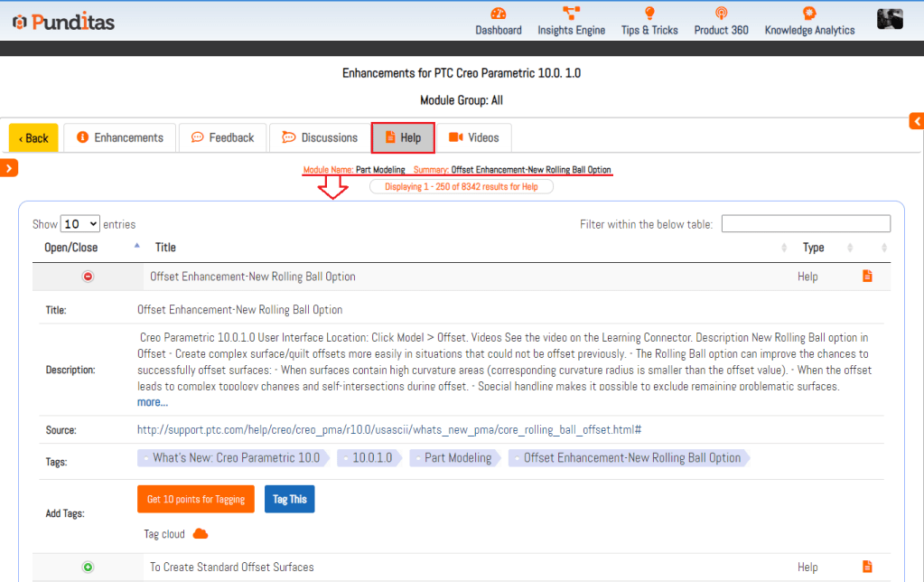Open the Product 360 icon
The width and height of the screenshot is (924, 582).
pyautogui.click(x=721, y=14)
